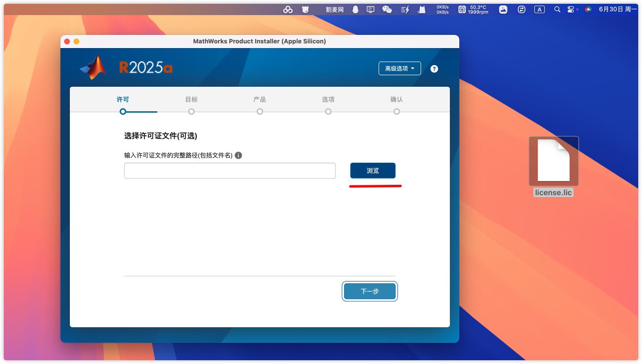Click the help question mark icon
Screen dimensions: 642x364
click(434, 69)
